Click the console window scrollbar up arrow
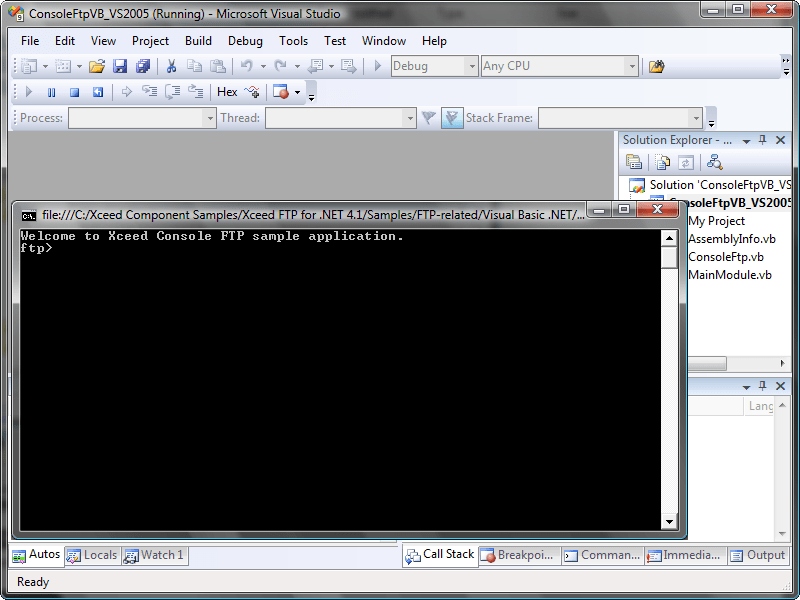This screenshot has width=800, height=600. point(668,236)
